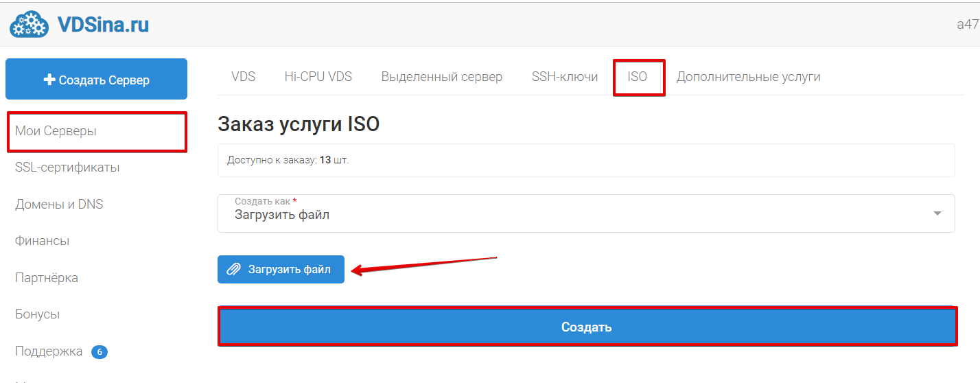Click the Создать как field label
Image resolution: width=980 pixels, height=383 pixels.
click(266, 202)
